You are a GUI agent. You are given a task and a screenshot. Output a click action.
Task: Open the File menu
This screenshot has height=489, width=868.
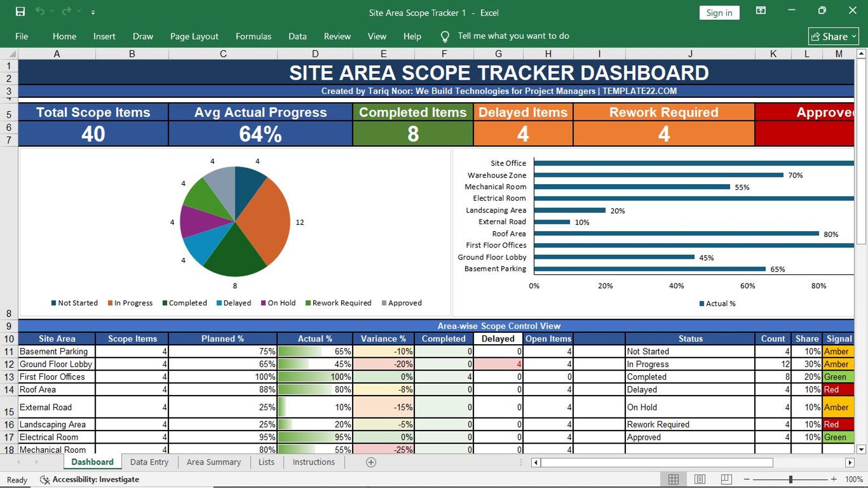click(22, 36)
